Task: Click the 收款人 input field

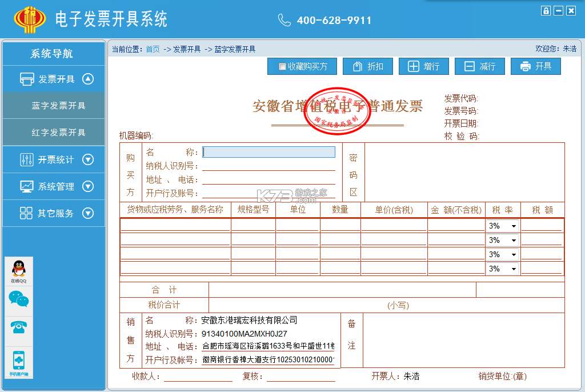Action: click(198, 377)
